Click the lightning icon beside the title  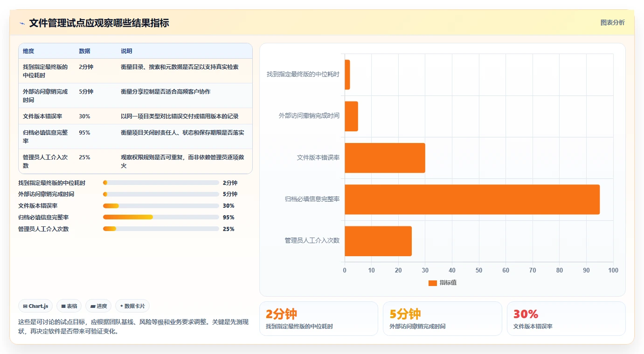click(x=22, y=23)
